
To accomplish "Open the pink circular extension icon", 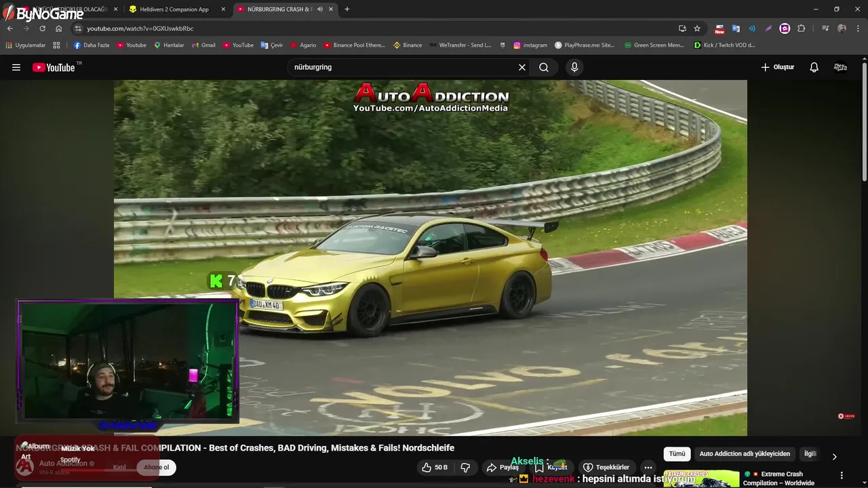I will coord(785,28).
